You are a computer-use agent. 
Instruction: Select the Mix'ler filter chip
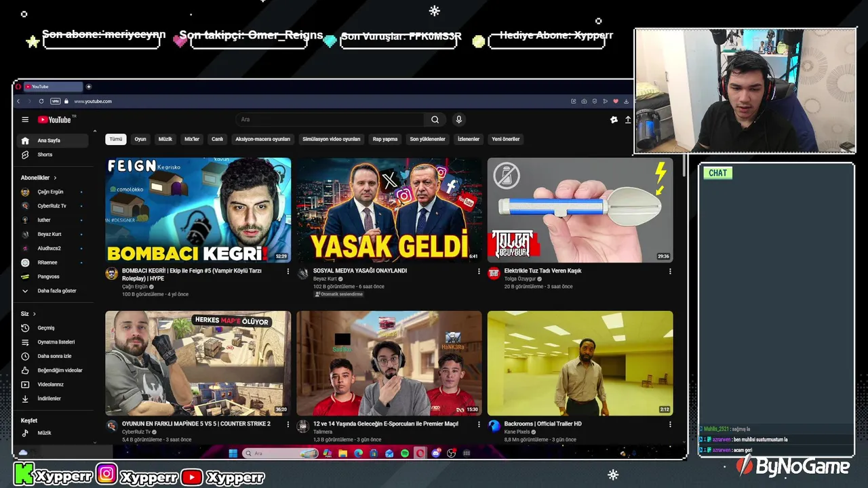[x=192, y=139]
